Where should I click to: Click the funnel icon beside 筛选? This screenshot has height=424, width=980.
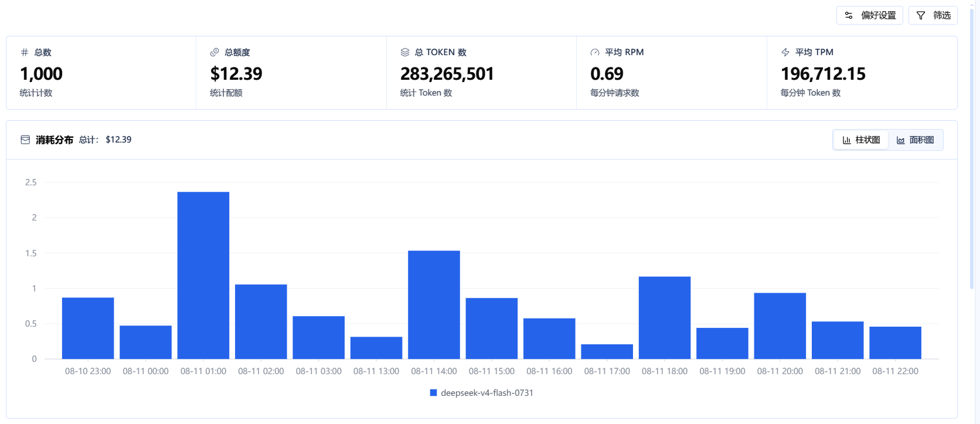click(x=921, y=15)
